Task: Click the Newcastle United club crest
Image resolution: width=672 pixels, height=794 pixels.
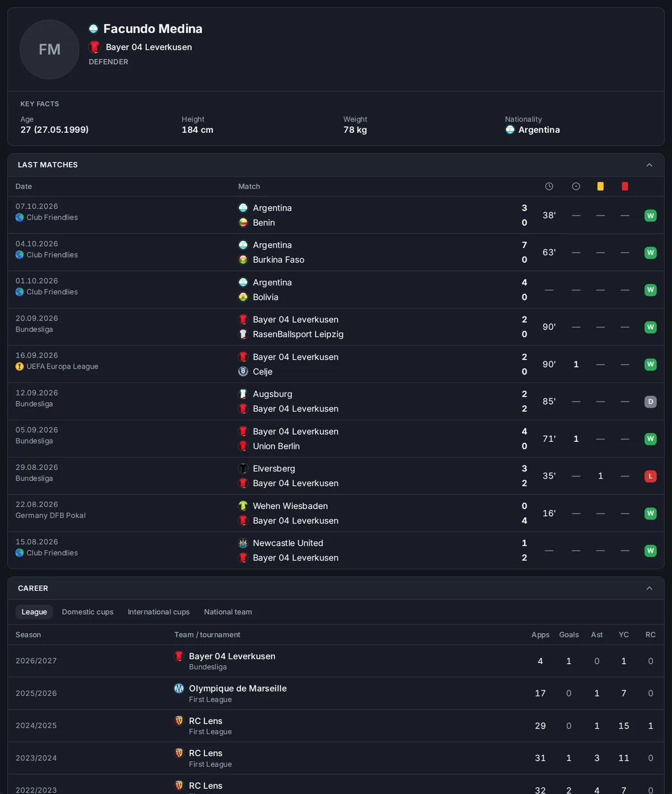Action: coord(243,543)
